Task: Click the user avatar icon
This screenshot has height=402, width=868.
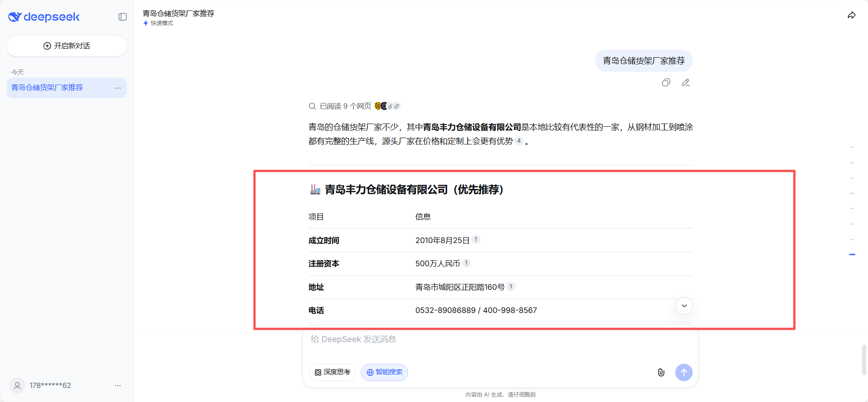Action: [x=17, y=386]
